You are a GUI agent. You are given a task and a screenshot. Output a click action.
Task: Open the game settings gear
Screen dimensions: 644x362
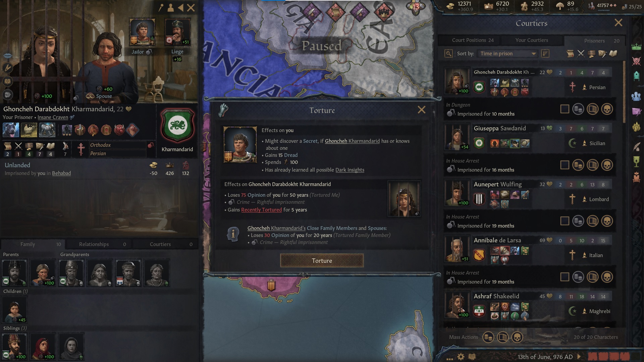461,357
